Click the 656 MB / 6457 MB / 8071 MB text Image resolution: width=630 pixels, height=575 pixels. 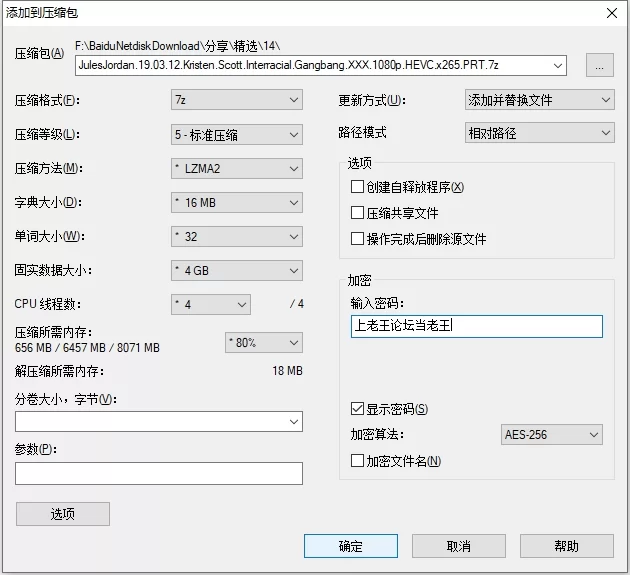tap(87, 348)
